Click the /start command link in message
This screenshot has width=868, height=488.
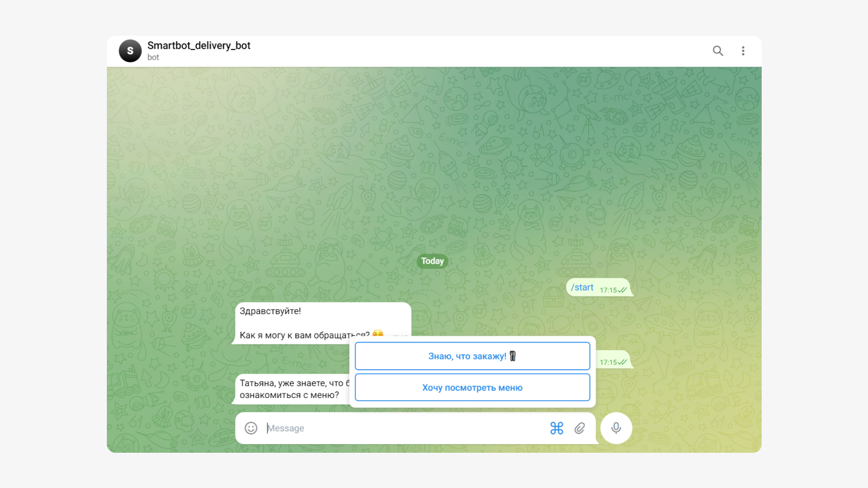tap(582, 287)
